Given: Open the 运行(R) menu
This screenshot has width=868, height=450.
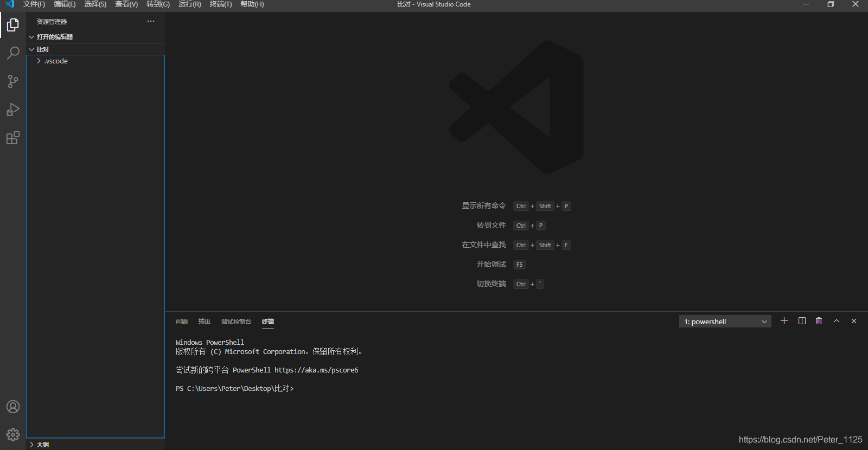Looking at the screenshot, I should click(x=189, y=4).
